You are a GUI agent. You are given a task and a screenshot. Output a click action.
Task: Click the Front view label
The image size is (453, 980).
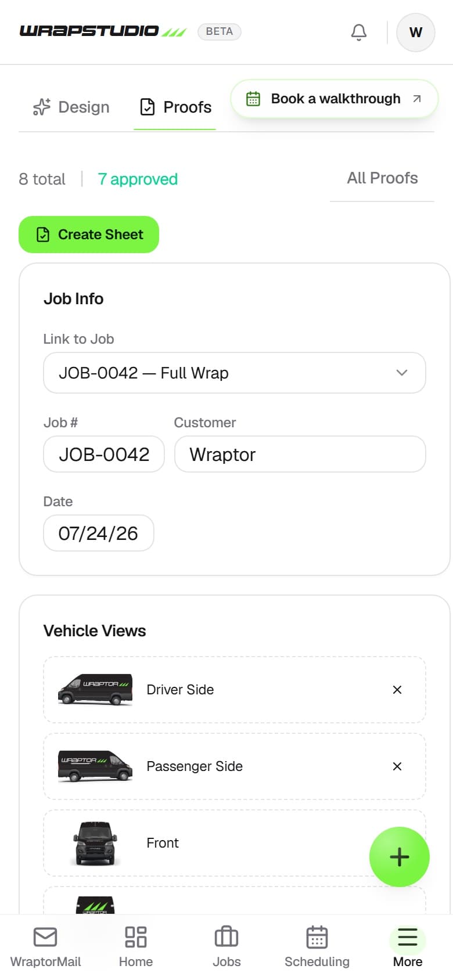click(x=163, y=843)
